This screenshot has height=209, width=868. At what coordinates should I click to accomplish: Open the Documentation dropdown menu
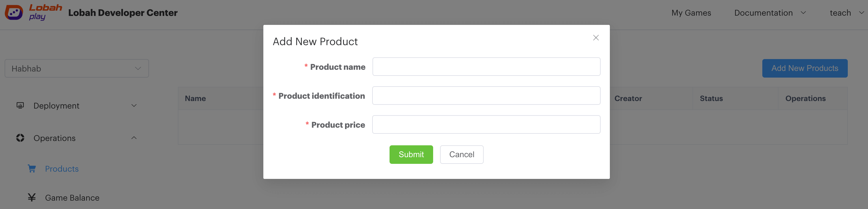[770, 13]
